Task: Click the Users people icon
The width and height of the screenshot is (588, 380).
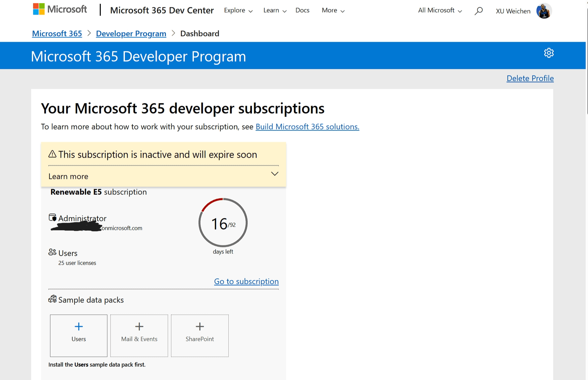Action: coord(52,252)
